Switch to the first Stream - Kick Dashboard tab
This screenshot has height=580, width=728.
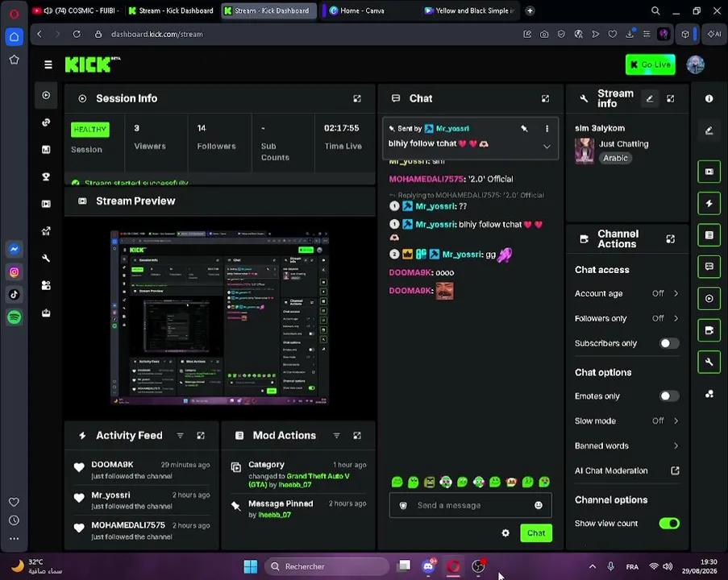coord(171,10)
